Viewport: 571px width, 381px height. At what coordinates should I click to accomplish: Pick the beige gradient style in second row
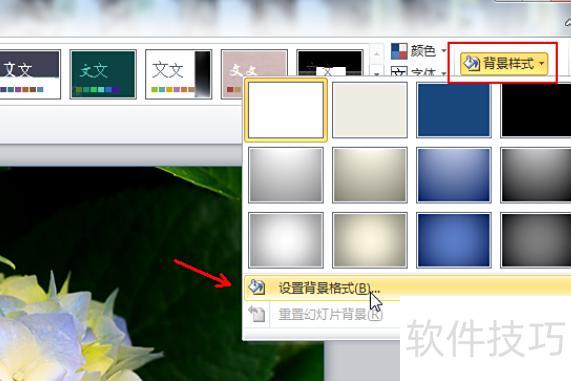pyautogui.click(x=370, y=175)
